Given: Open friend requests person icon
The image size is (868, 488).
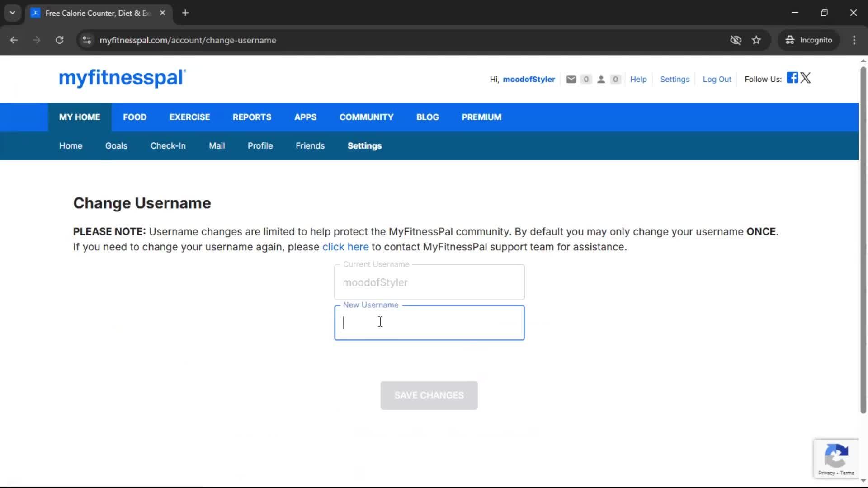Looking at the screenshot, I should (x=601, y=80).
